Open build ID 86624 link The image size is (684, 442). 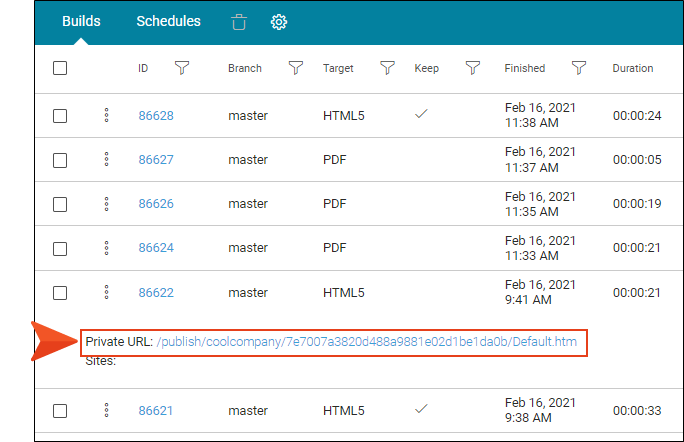156,248
